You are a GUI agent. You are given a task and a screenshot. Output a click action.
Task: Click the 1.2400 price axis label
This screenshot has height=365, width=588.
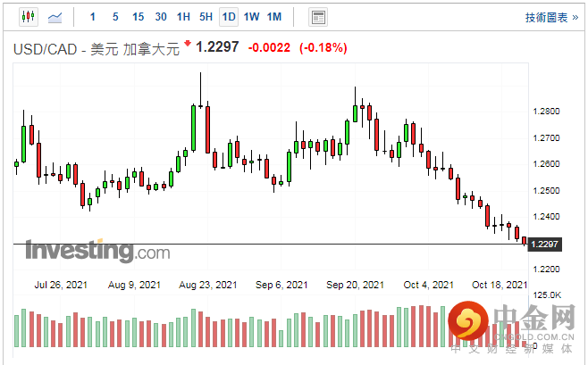click(546, 216)
